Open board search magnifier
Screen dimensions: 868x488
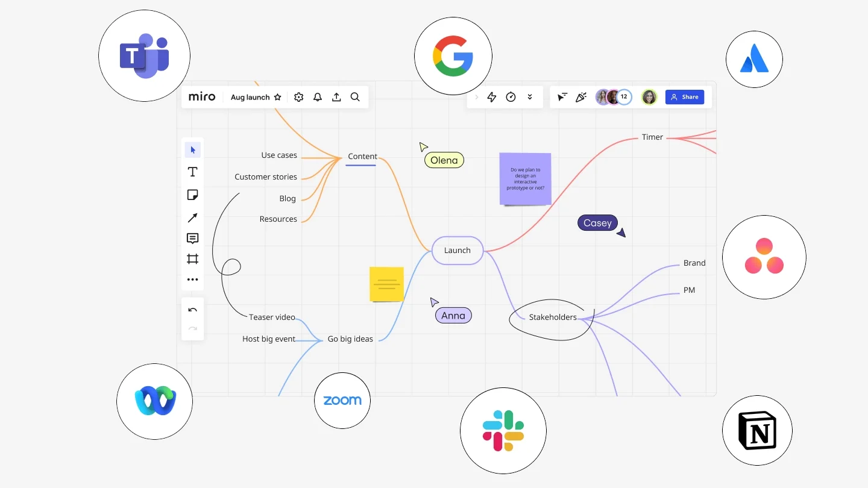[x=356, y=97]
